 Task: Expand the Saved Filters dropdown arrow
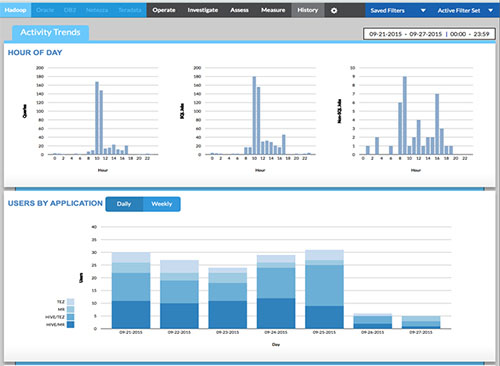[x=423, y=11]
